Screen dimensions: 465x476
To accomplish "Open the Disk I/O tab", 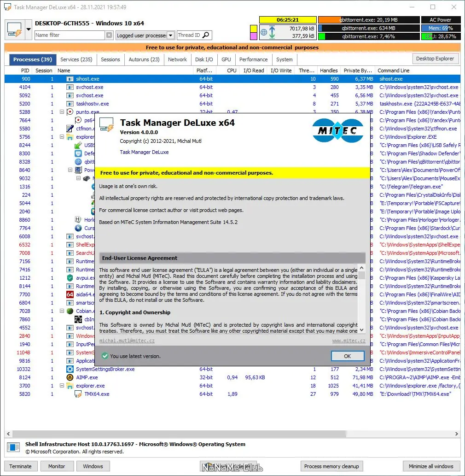I will click(204, 59).
